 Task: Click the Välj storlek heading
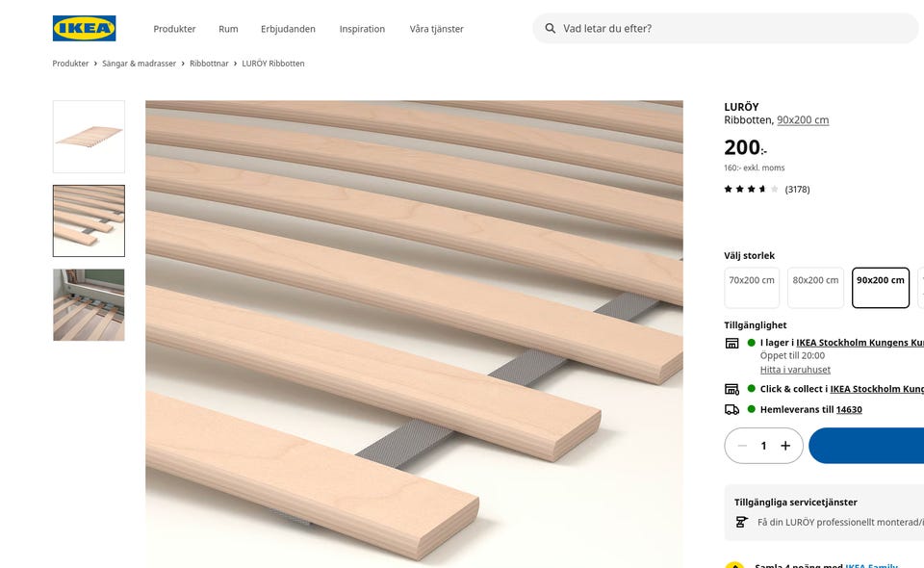click(x=749, y=256)
